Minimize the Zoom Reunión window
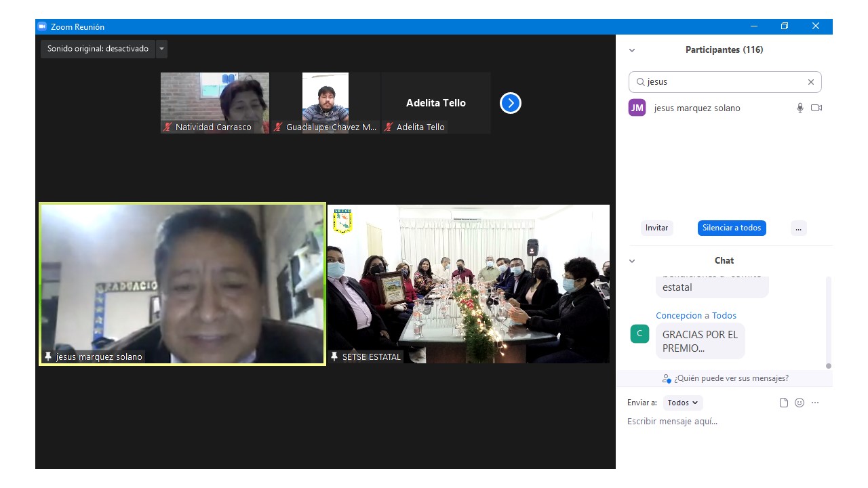 [754, 26]
